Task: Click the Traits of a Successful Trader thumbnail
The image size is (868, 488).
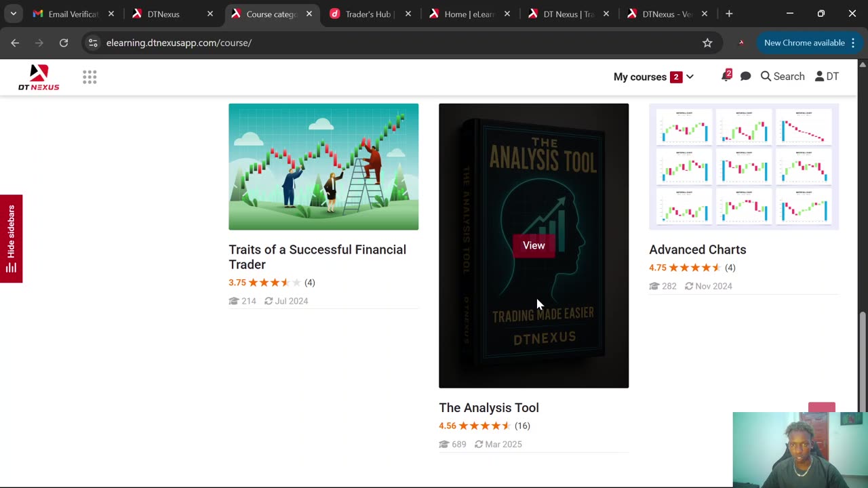Action: tap(323, 167)
